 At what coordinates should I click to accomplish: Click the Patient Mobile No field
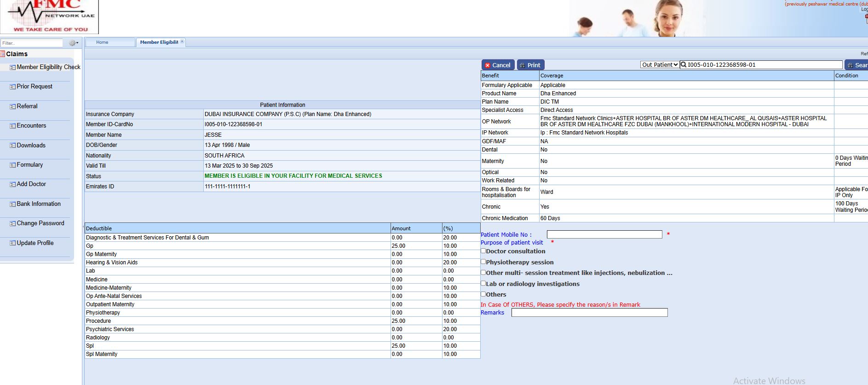click(x=604, y=235)
